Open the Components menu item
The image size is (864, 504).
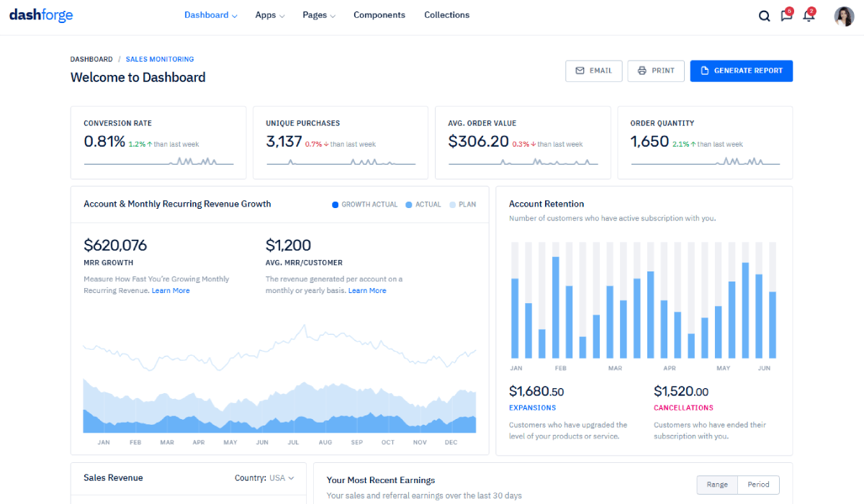click(379, 15)
